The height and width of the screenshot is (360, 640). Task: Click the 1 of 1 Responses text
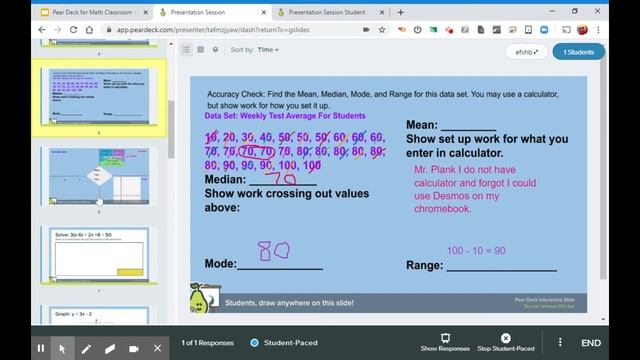click(207, 343)
